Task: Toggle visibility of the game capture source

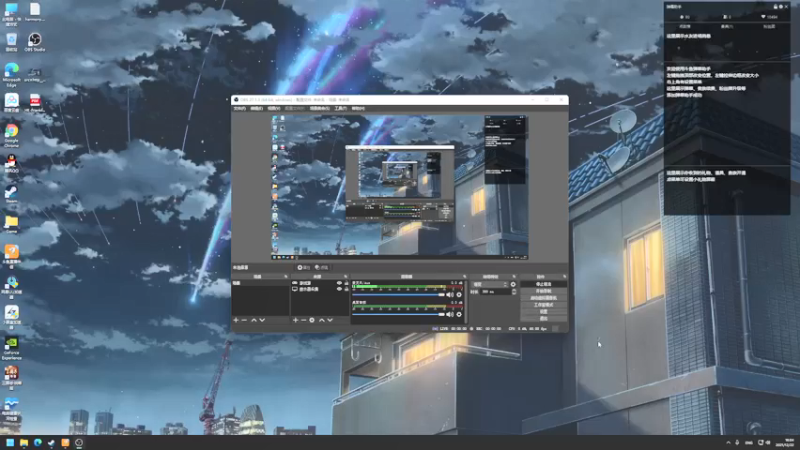Action: (339, 283)
